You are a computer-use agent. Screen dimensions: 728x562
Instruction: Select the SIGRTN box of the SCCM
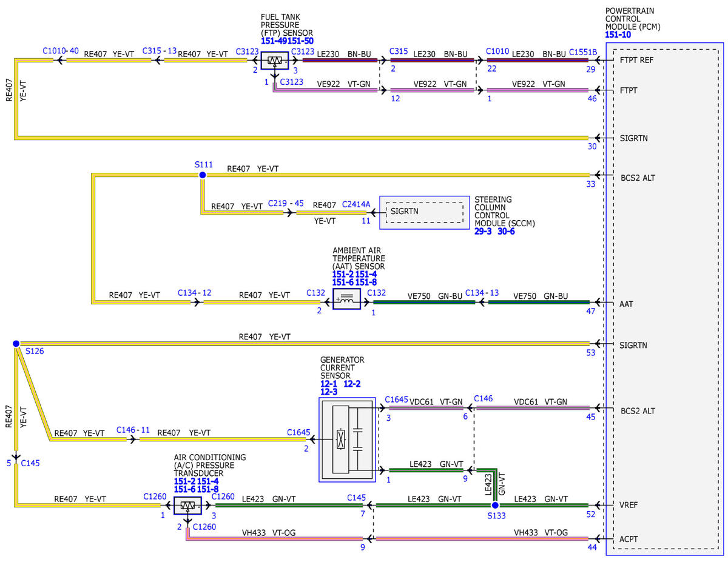click(425, 212)
